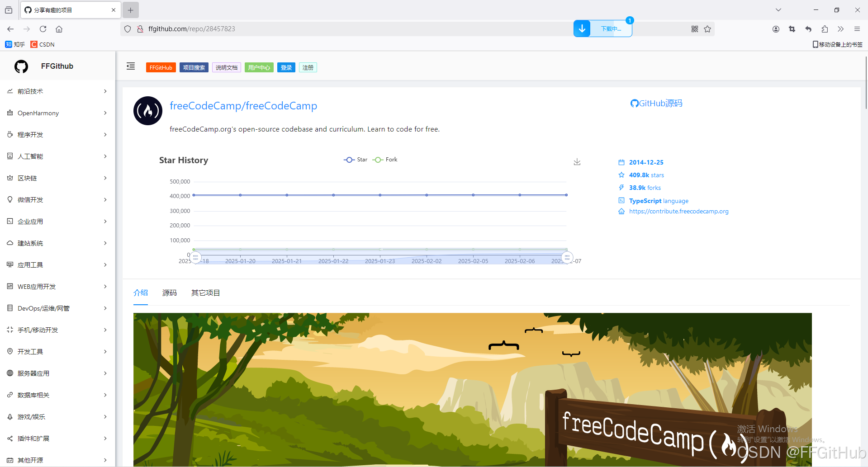Open Firefox downloads panel arrow
Image resolution: width=868 pixels, height=467 pixels.
582,29
